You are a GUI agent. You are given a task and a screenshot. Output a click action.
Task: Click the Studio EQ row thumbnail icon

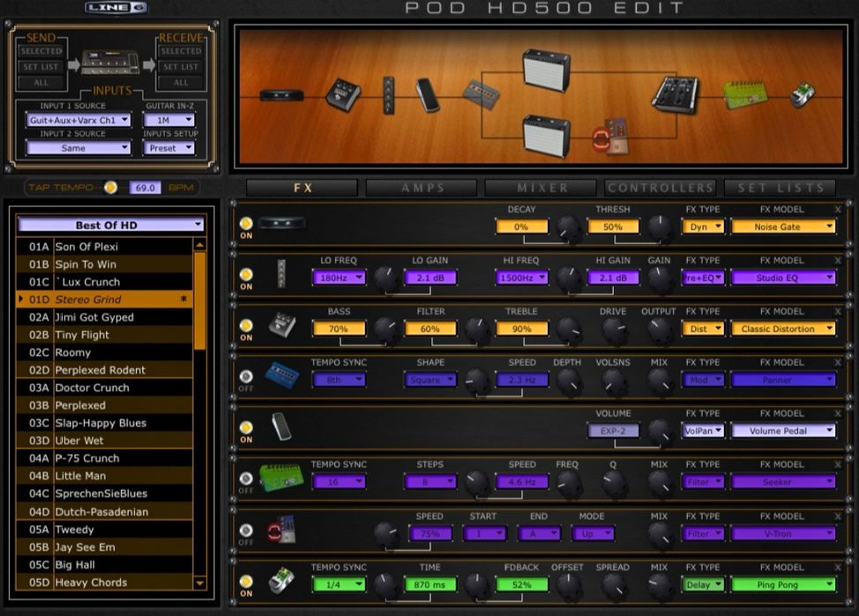[x=281, y=274]
